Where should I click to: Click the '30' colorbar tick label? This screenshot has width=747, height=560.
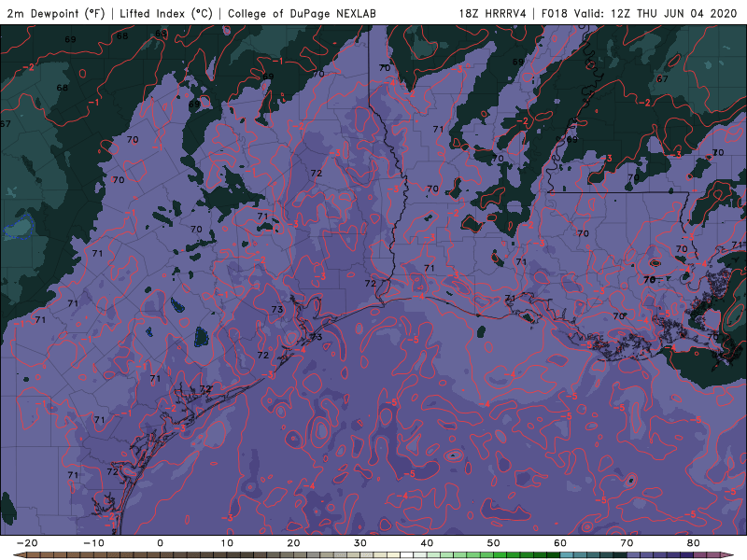pos(360,543)
